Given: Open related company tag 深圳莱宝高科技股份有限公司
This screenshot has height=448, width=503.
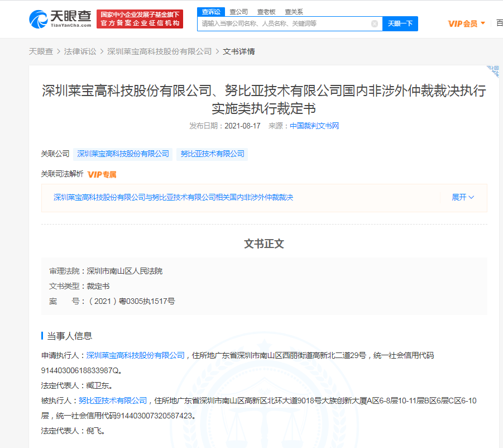Looking at the screenshot, I should (x=123, y=154).
